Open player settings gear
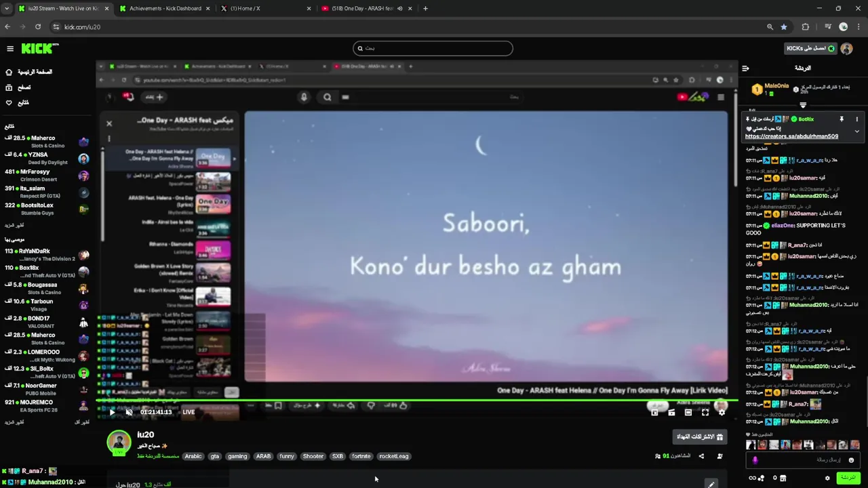 coord(722,412)
